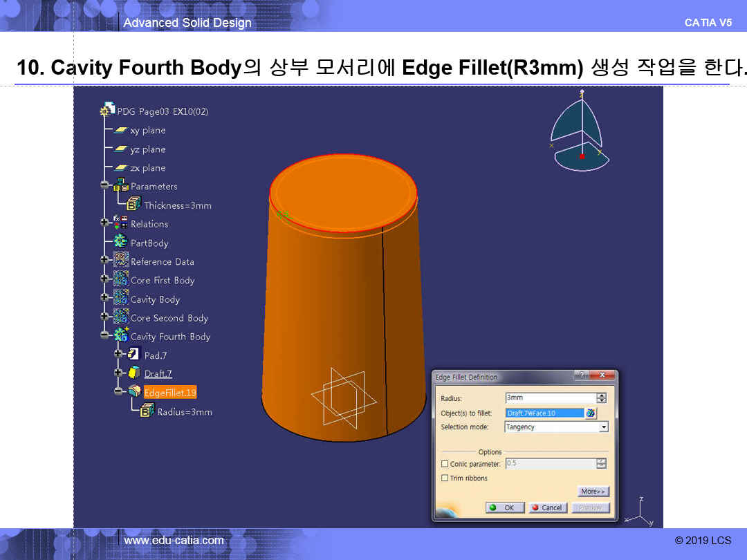The height and width of the screenshot is (560, 747).
Task: Collapse the Cavity Fourth Body node
Action: (x=104, y=336)
